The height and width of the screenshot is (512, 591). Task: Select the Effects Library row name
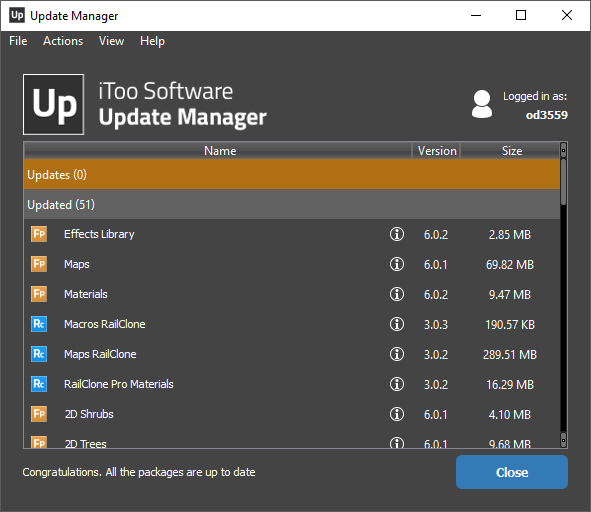coord(99,234)
